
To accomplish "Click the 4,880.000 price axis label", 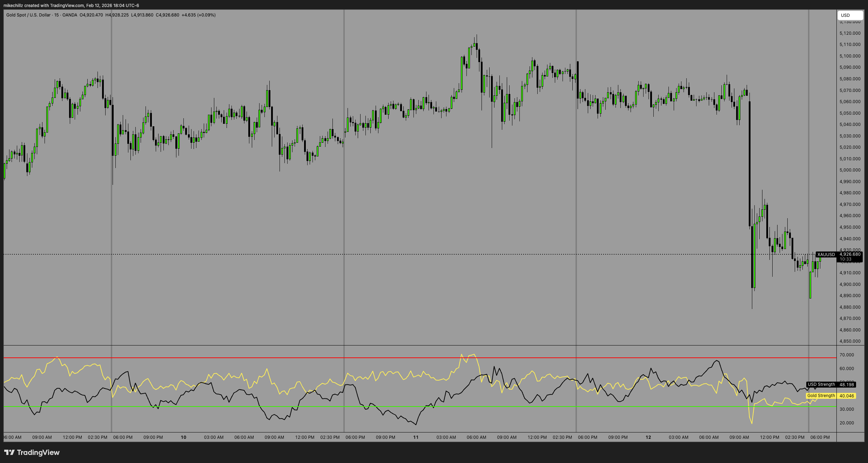I will [850, 307].
